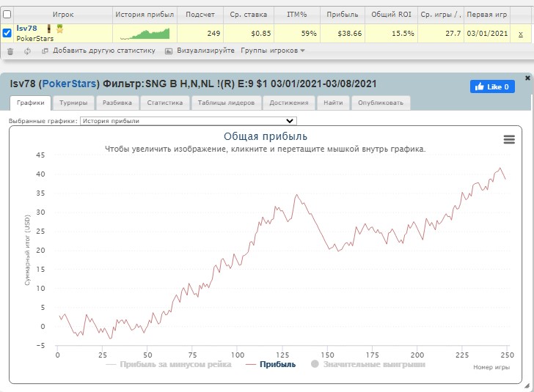Click the profit history sparkline thumbnail

click(x=145, y=34)
